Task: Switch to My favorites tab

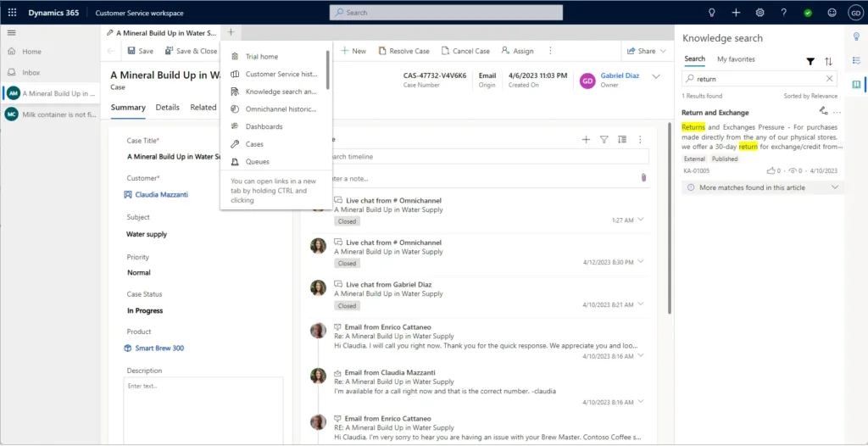Action: point(736,59)
